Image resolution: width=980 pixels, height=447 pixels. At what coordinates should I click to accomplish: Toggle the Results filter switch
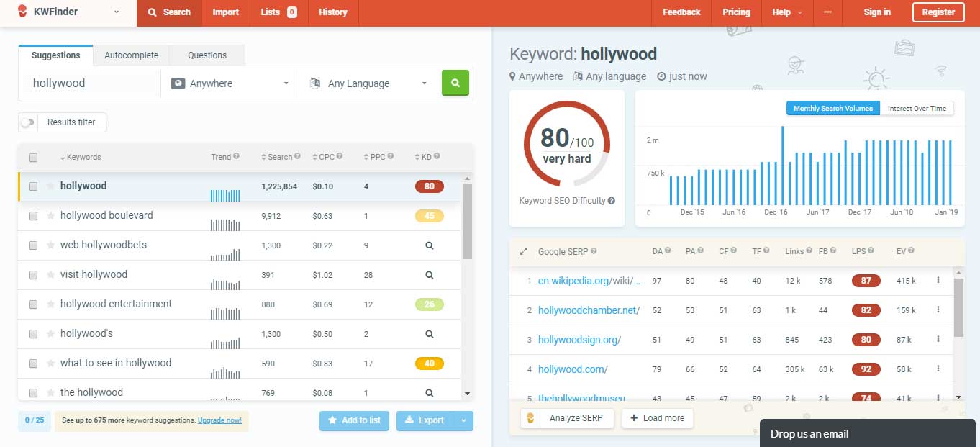(x=28, y=122)
